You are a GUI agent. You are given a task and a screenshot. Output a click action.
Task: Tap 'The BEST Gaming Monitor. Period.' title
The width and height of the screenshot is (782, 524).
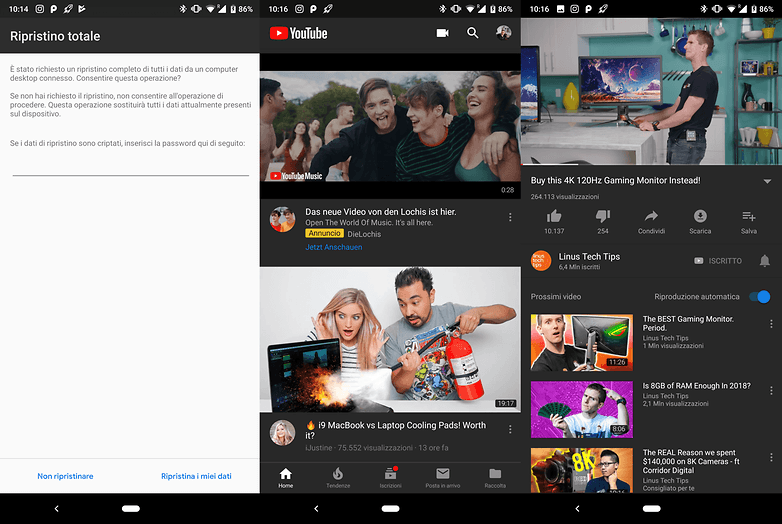[688, 323]
